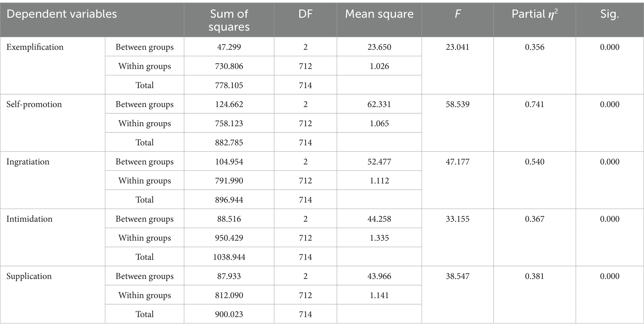Click the Sig. column header
The width and height of the screenshot is (644, 329).
609,14
